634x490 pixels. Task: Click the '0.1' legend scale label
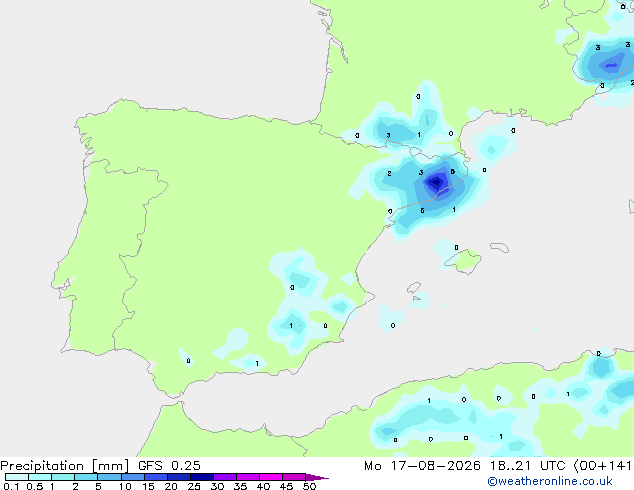pyautogui.click(x=11, y=486)
